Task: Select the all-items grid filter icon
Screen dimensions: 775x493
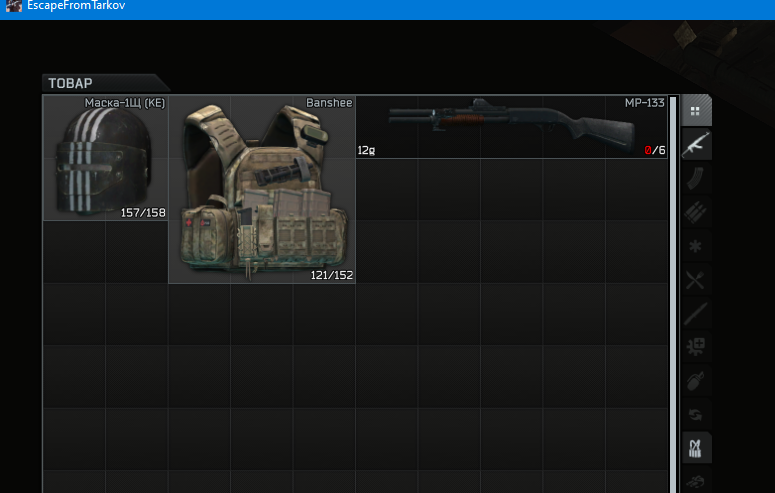Action: [696, 110]
